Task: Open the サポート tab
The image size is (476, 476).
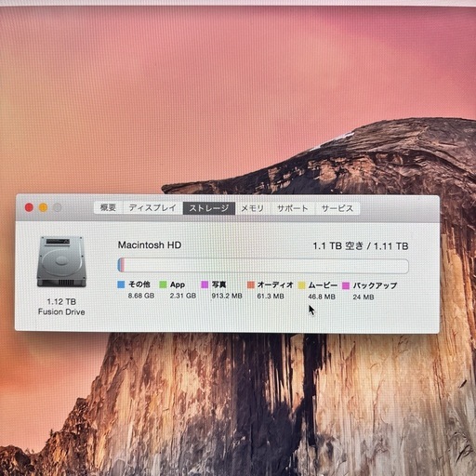Action: (x=293, y=208)
